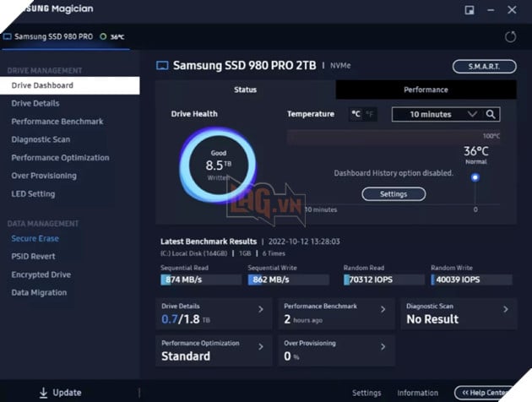The image size is (532, 402).
Task: Click the Random Write 40039 IOPS bar
Action: click(471, 280)
